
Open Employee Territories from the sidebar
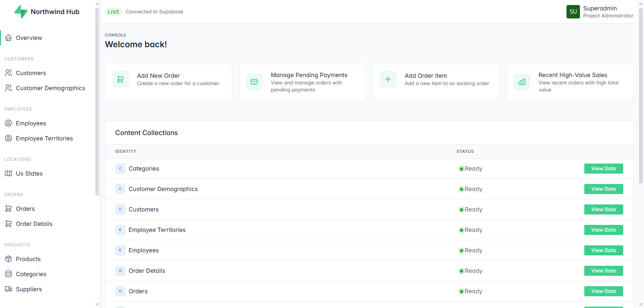click(44, 138)
